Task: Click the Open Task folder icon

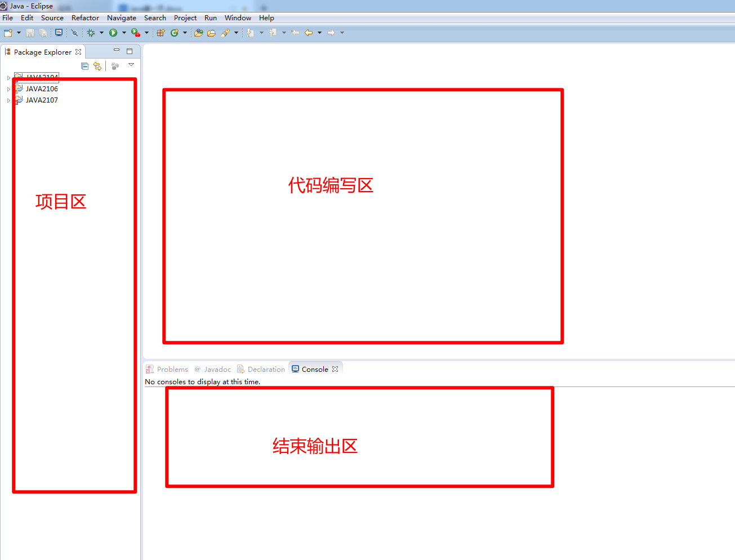Action: (x=212, y=33)
